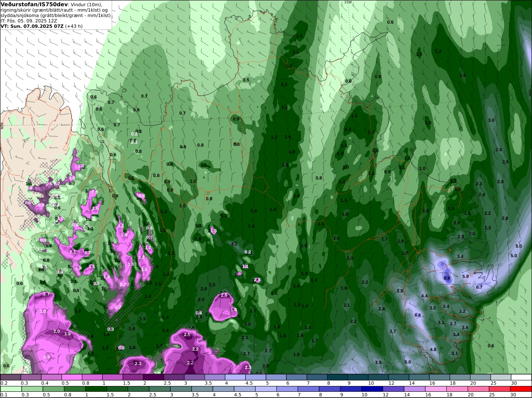Click the 4.8 precipitation value on the map
Viewport: 532px width, 398px height.
pos(433,349)
